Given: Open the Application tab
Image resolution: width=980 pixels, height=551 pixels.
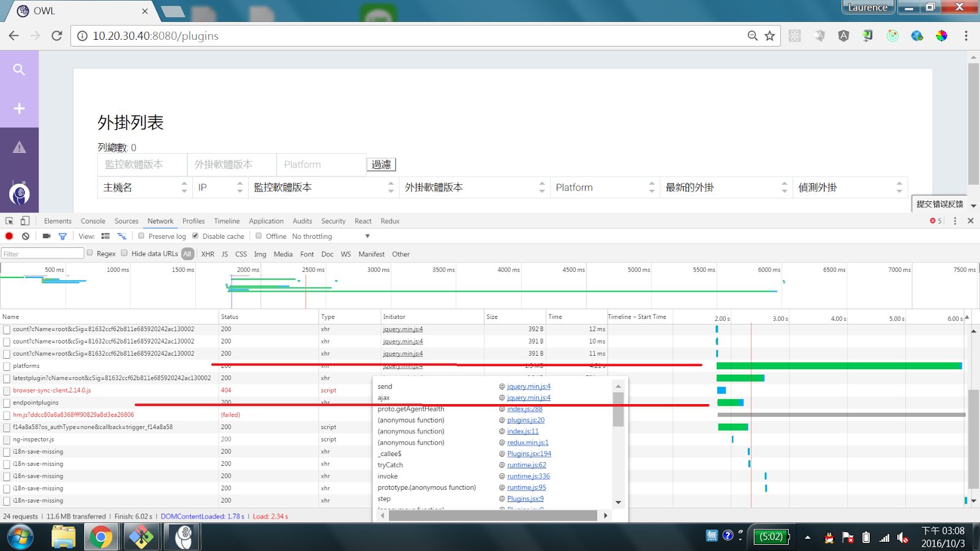Looking at the screenshot, I should 266,221.
